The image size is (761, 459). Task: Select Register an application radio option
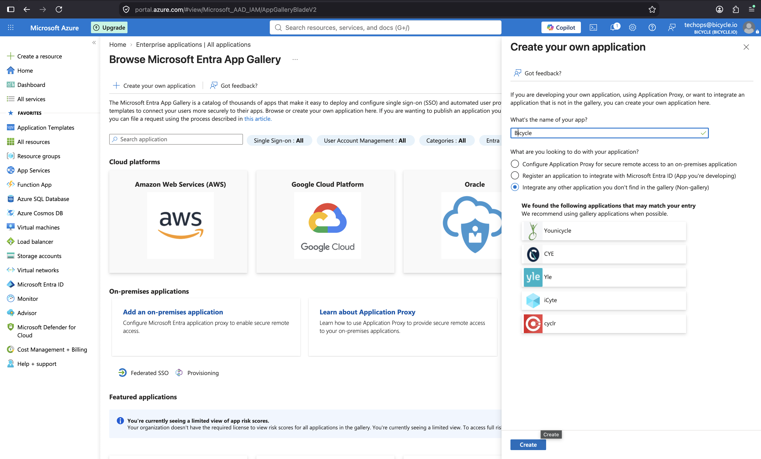(x=514, y=176)
